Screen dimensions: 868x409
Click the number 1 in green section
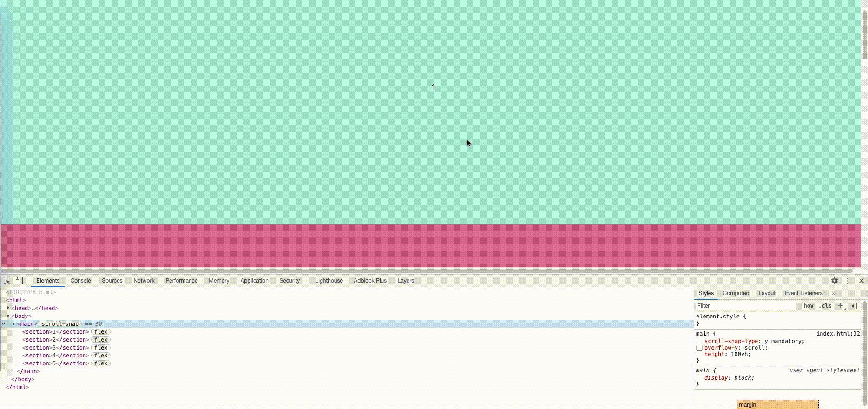(x=434, y=87)
